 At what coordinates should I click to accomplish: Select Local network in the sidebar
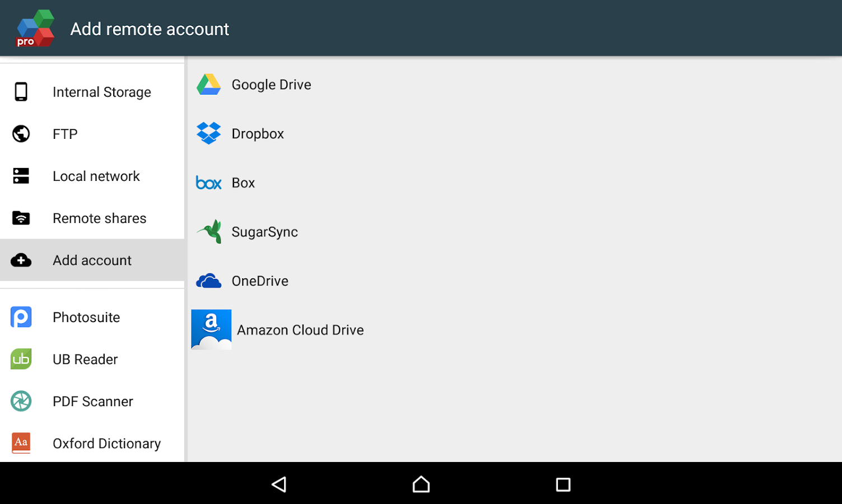click(x=92, y=176)
